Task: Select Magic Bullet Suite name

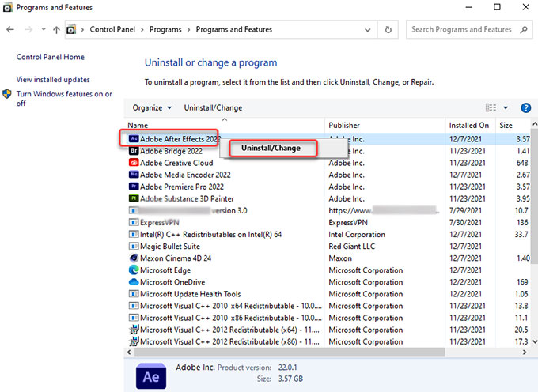Action: point(170,247)
